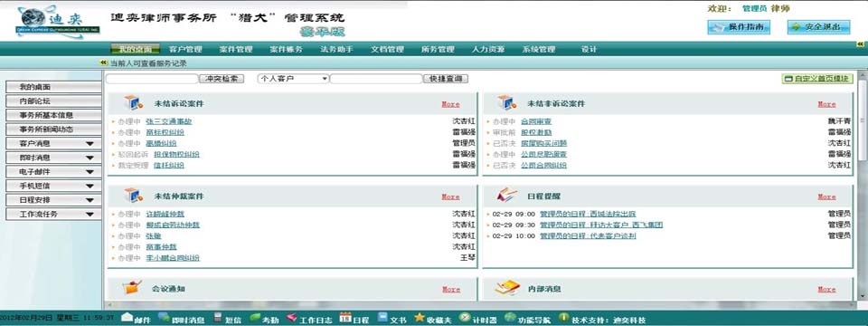Open the 张三交通事故 case link

pos(169,121)
